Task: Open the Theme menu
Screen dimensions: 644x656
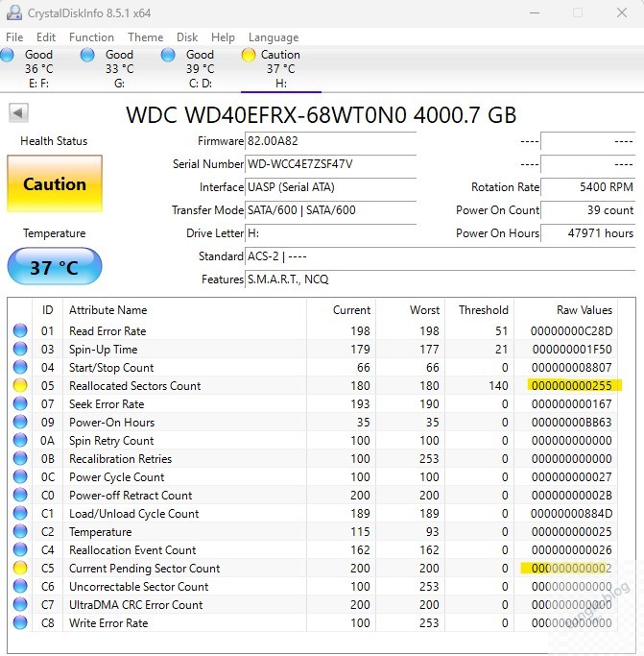Action: pos(145,37)
